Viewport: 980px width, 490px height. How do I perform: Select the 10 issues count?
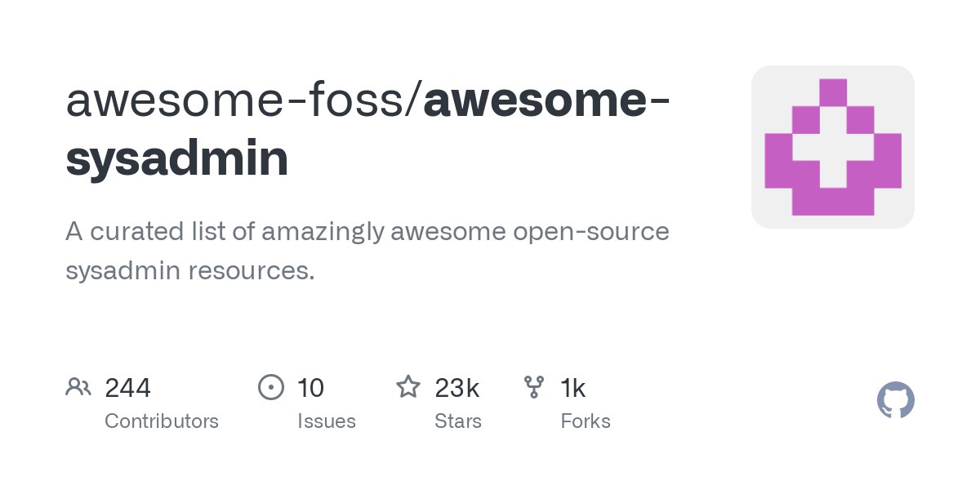tap(310, 387)
